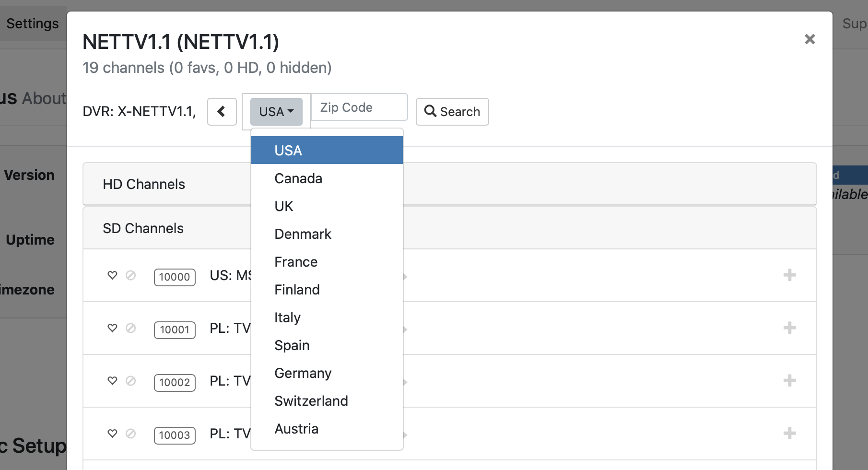Image resolution: width=868 pixels, height=470 pixels.
Task: Open the Settings tab
Action: [33, 23]
